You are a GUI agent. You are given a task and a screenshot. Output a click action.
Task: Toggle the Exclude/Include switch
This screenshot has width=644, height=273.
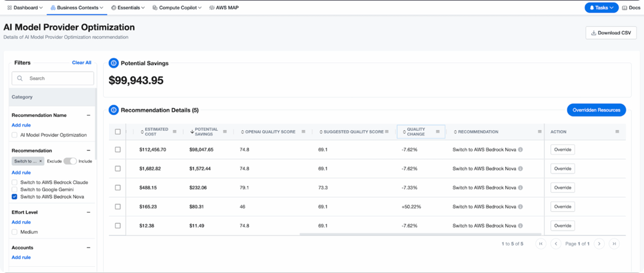(x=70, y=161)
